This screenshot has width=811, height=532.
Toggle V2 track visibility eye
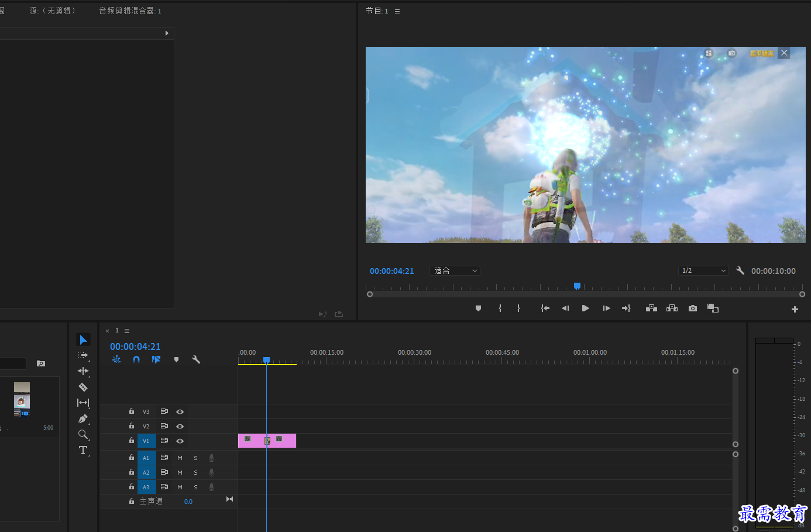coord(180,427)
